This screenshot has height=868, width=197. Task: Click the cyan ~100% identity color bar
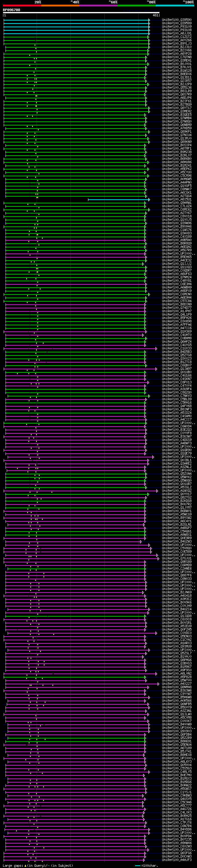(x=175, y=6)
